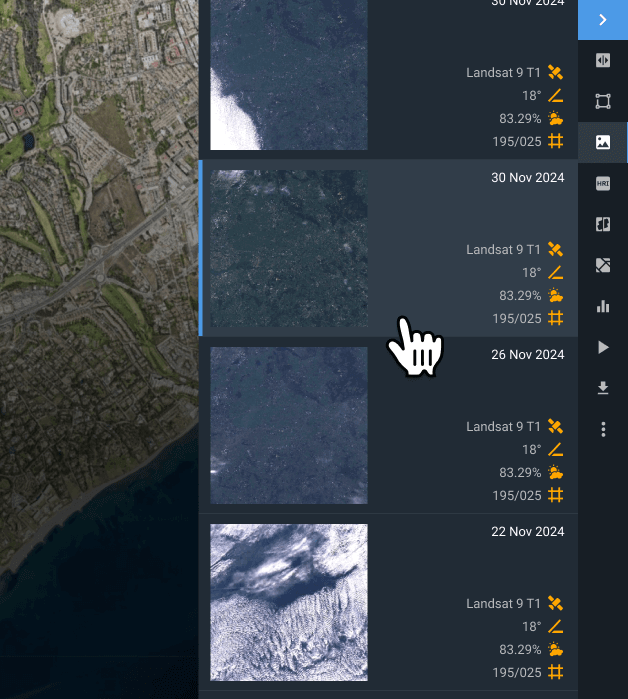Click the cloud cover icon in 22 Nov 2024 row
This screenshot has width=628, height=699.
point(555,649)
